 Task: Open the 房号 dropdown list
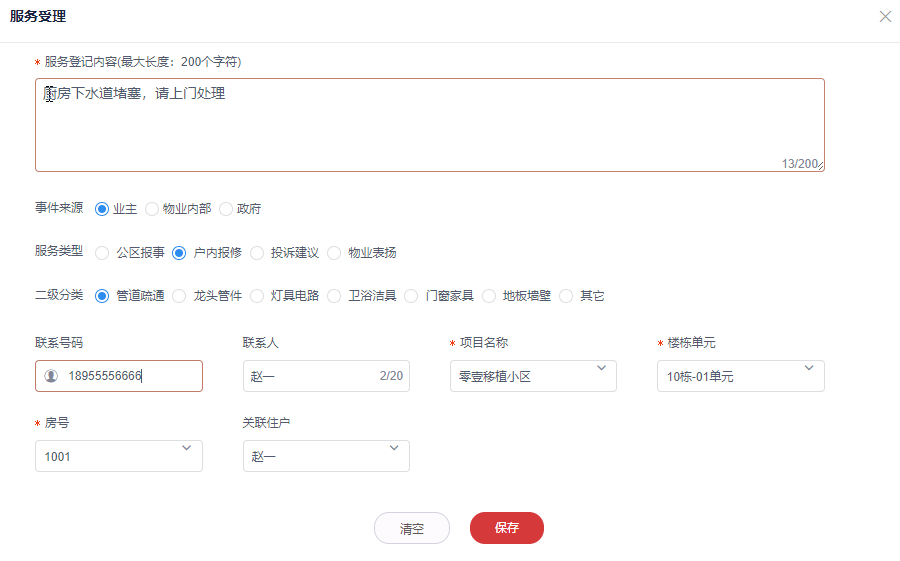tap(118, 456)
